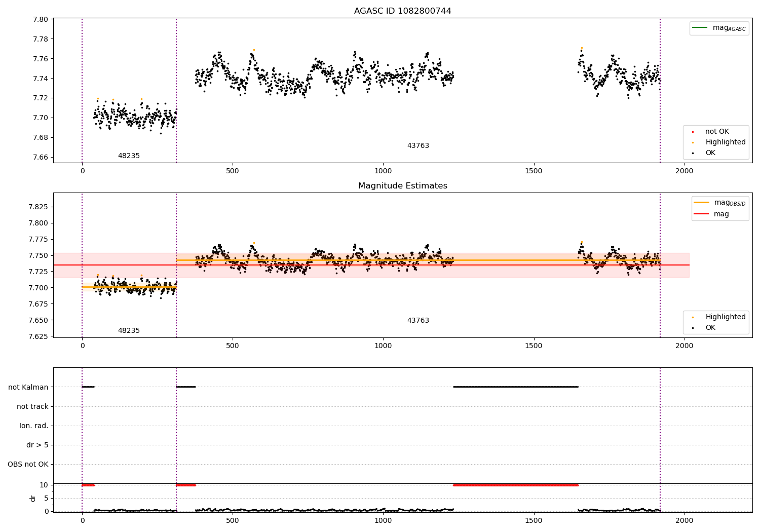
Task: Click the 'not track' axis label
Action: point(32,406)
